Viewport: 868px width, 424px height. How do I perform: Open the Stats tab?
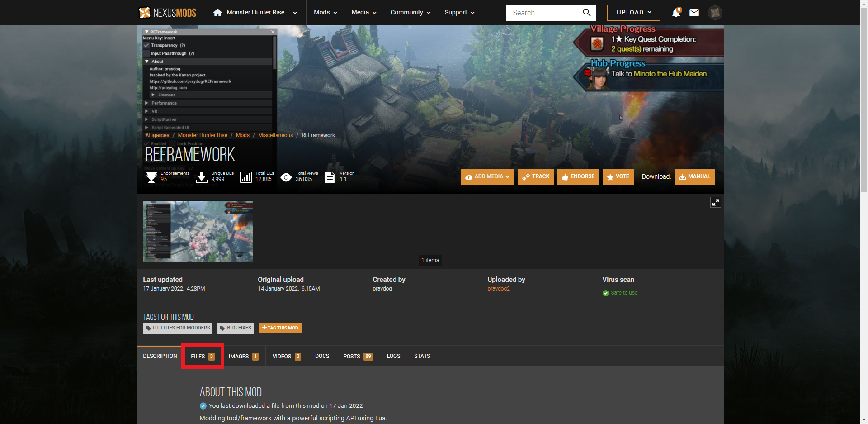(422, 356)
